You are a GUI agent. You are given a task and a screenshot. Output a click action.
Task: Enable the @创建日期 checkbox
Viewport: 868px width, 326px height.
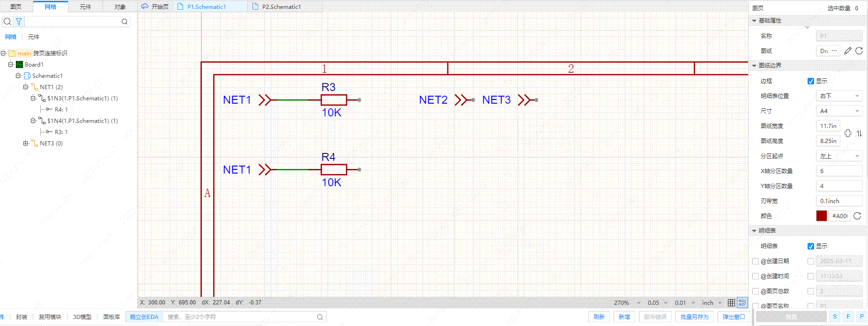[x=756, y=261]
